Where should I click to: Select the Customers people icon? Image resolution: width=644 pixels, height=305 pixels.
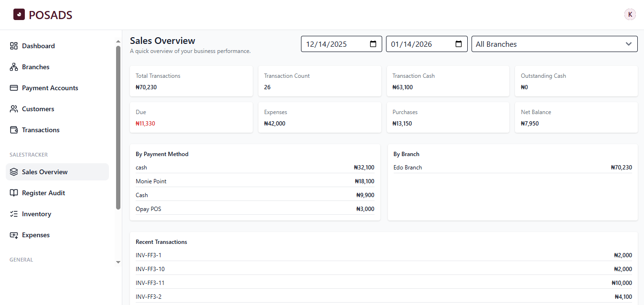(x=14, y=108)
